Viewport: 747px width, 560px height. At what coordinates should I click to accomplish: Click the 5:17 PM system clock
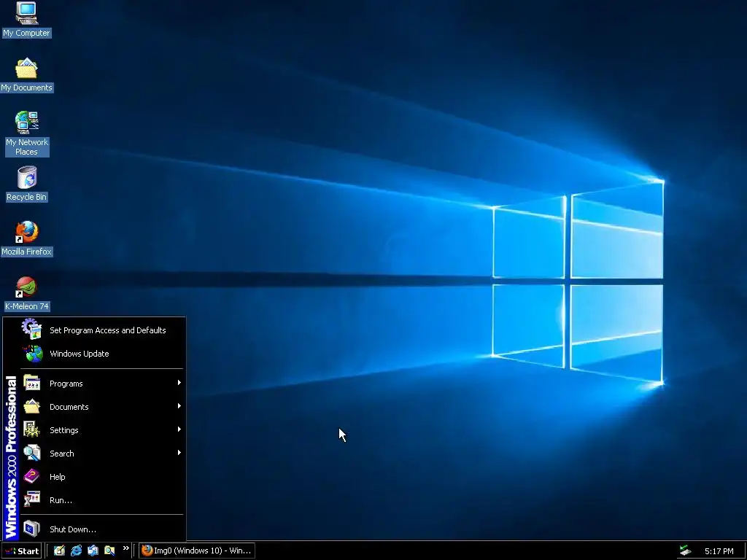click(x=719, y=551)
